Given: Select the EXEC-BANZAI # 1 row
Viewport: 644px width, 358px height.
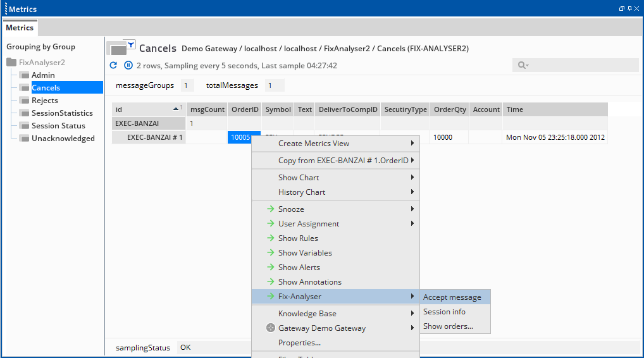Looking at the screenshot, I should (x=149, y=137).
